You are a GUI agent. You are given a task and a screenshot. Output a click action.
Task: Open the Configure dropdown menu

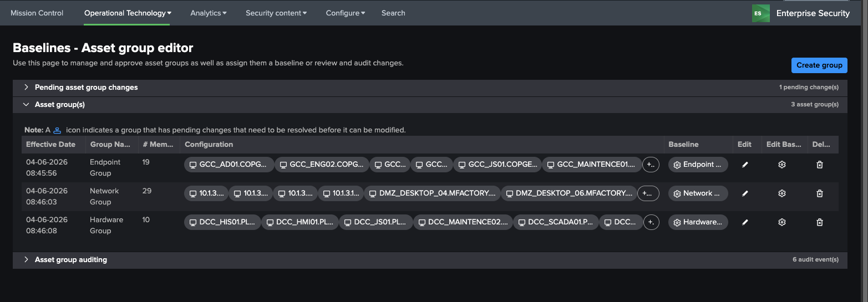tap(345, 13)
